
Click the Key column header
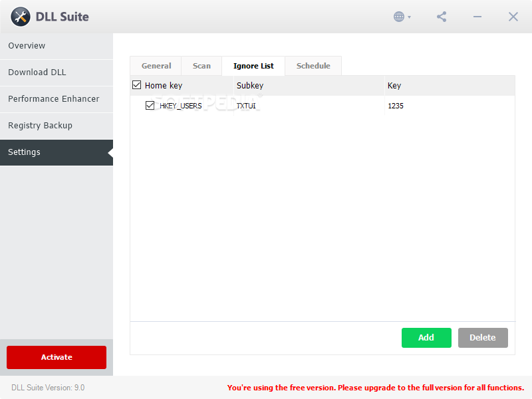450,86
